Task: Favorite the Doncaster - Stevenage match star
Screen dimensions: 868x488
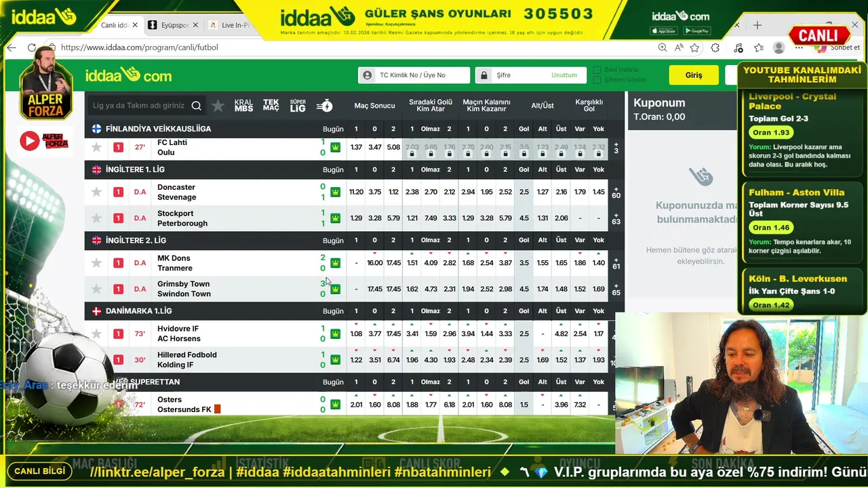Action: [x=96, y=192]
